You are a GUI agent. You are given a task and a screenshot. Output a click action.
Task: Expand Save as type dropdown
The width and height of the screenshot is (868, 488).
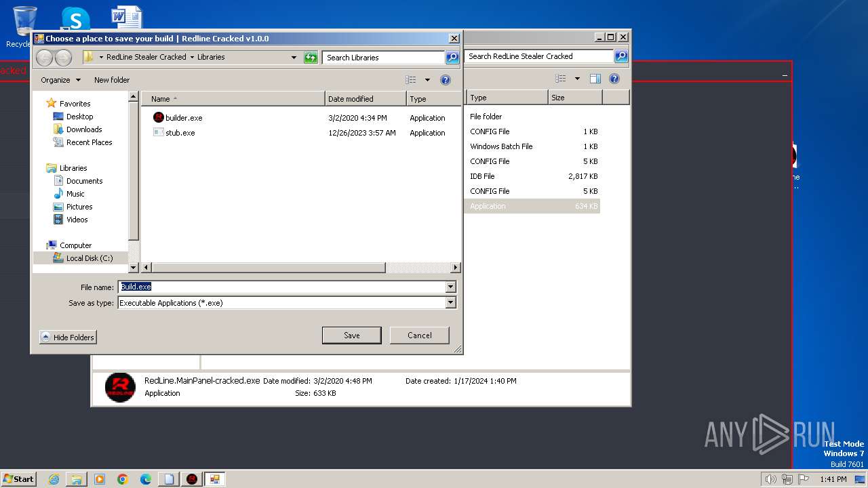point(450,303)
